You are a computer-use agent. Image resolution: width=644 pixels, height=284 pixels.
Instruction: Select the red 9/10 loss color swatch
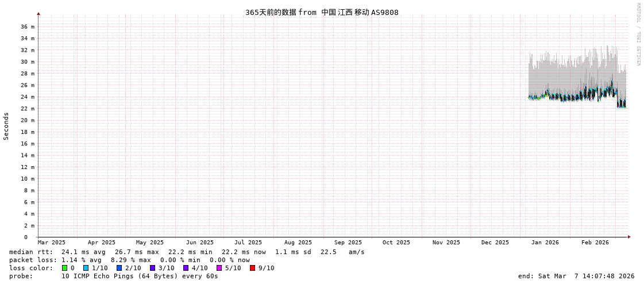tap(252, 268)
